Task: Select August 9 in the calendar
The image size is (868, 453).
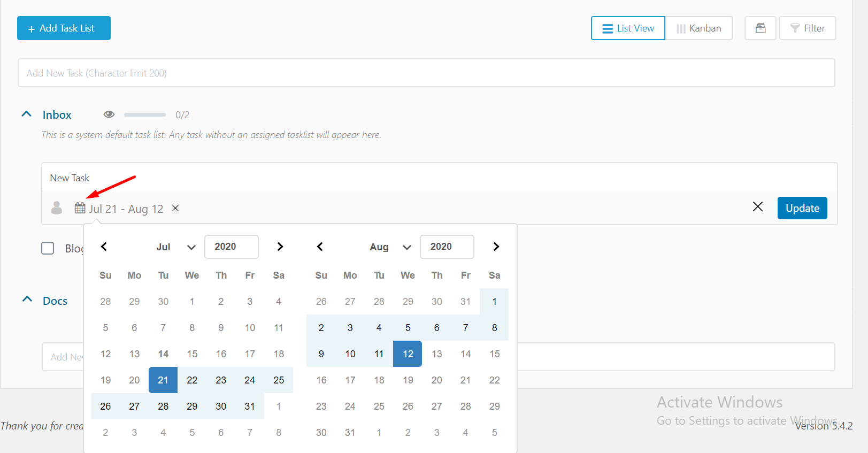Action: [x=321, y=354]
